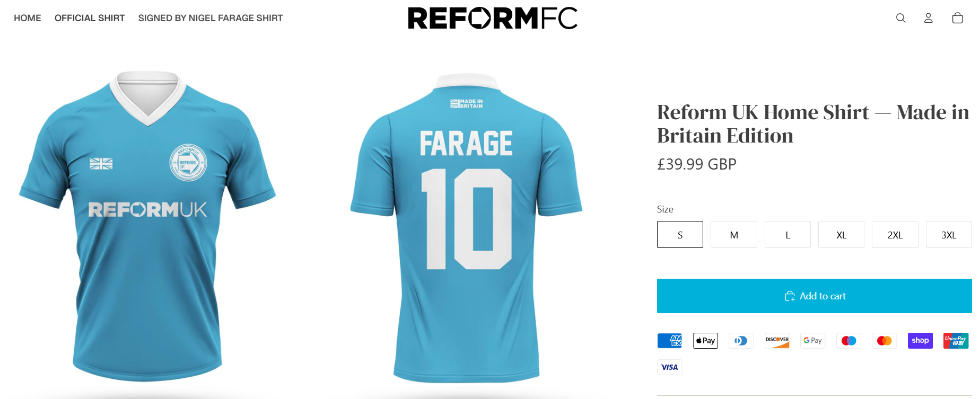Pick the 3XL size option
This screenshot has height=399, width=980.
949,235
